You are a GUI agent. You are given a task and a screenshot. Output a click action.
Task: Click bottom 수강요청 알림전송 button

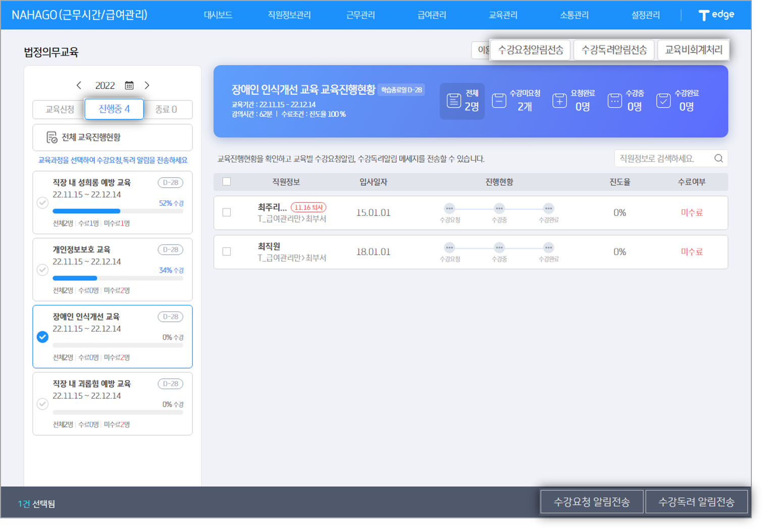[x=592, y=502]
